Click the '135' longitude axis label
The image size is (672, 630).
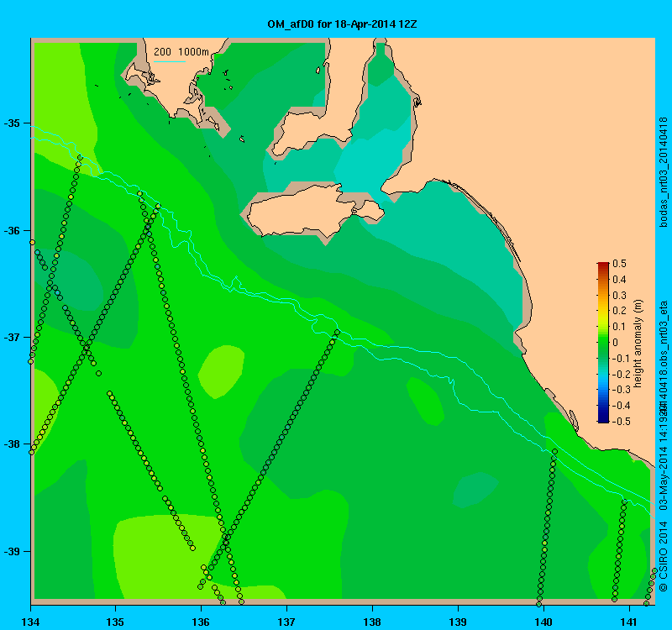coord(115,622)
